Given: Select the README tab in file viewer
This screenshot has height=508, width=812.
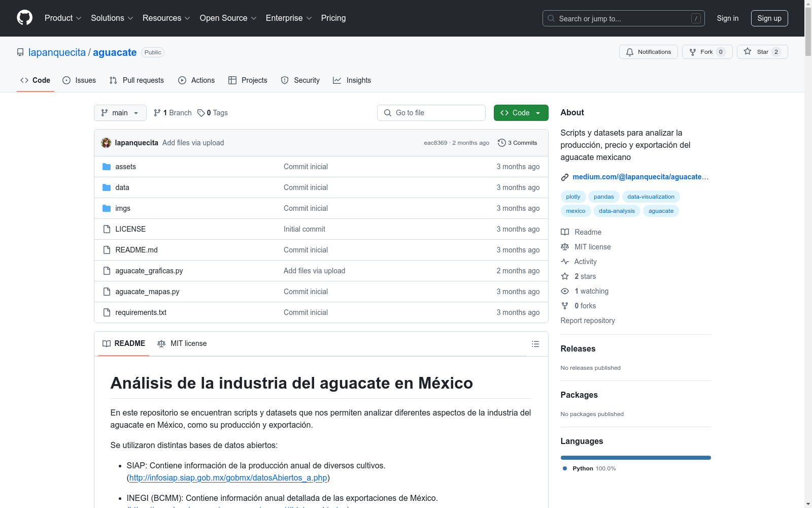Looking at the screenshot, I should coord(124,343).
